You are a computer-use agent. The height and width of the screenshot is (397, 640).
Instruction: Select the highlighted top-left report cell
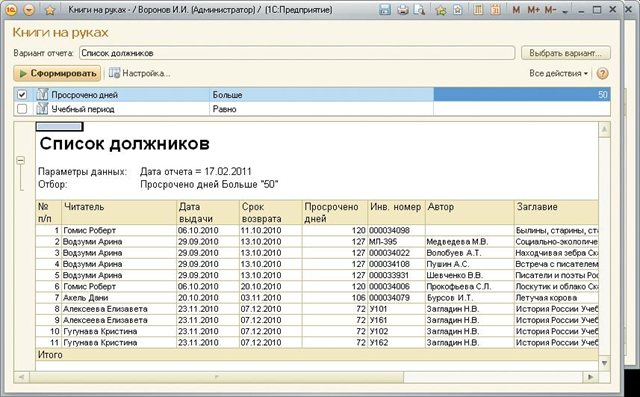60,127
